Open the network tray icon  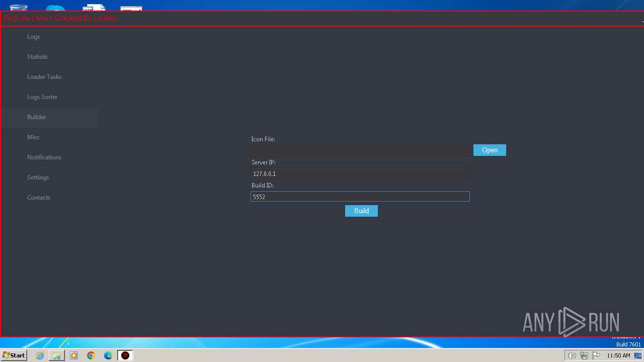point(584,355)
